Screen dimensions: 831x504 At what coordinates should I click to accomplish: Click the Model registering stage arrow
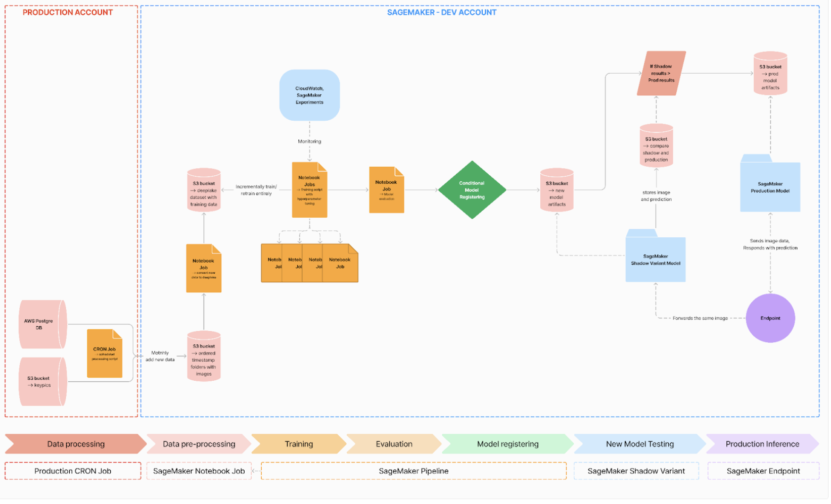point(508,445)
